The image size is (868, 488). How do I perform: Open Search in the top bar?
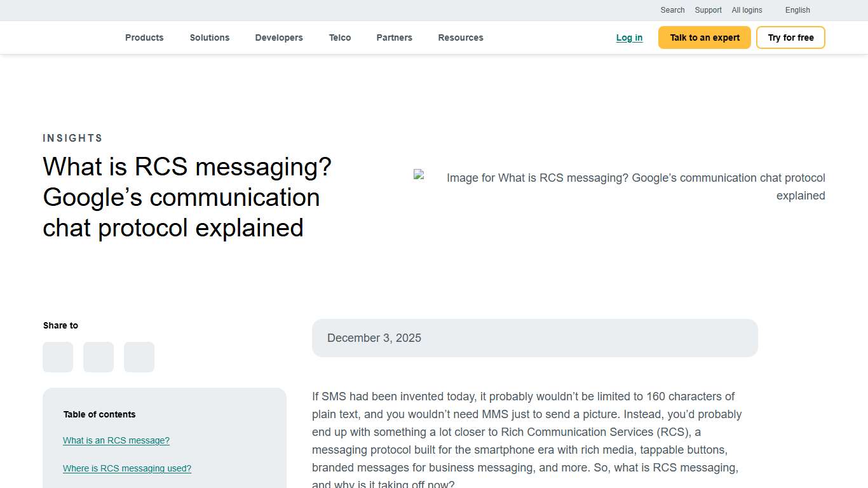pos(672,10)
